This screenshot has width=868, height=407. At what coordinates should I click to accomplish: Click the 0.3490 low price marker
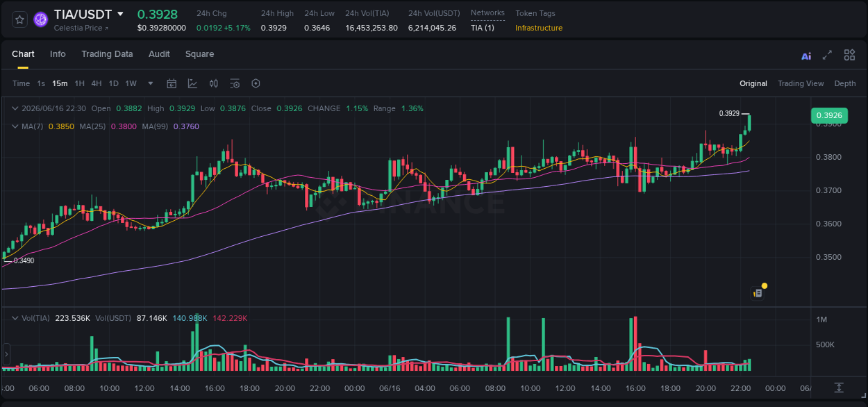pos(24,261)
